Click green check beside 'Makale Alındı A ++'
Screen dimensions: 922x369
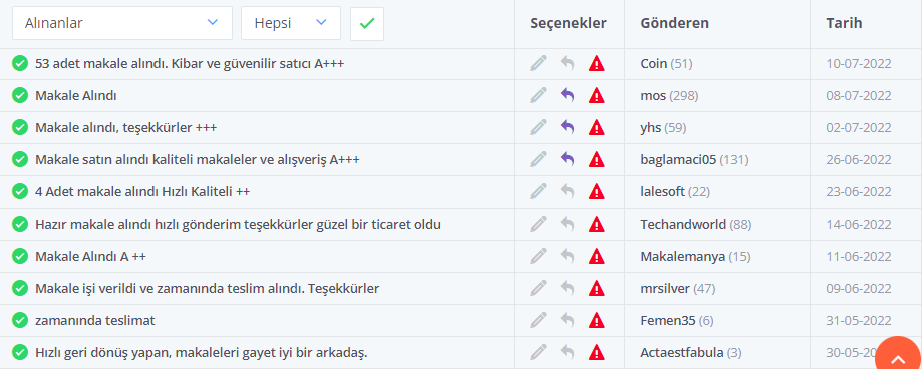(20, 256)
